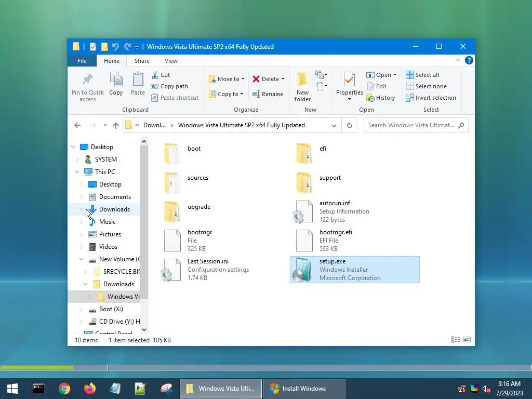Viewport: 532px width, 399px height.
Task: Click Up one level arrow
Action: click(x=116, y=126)
